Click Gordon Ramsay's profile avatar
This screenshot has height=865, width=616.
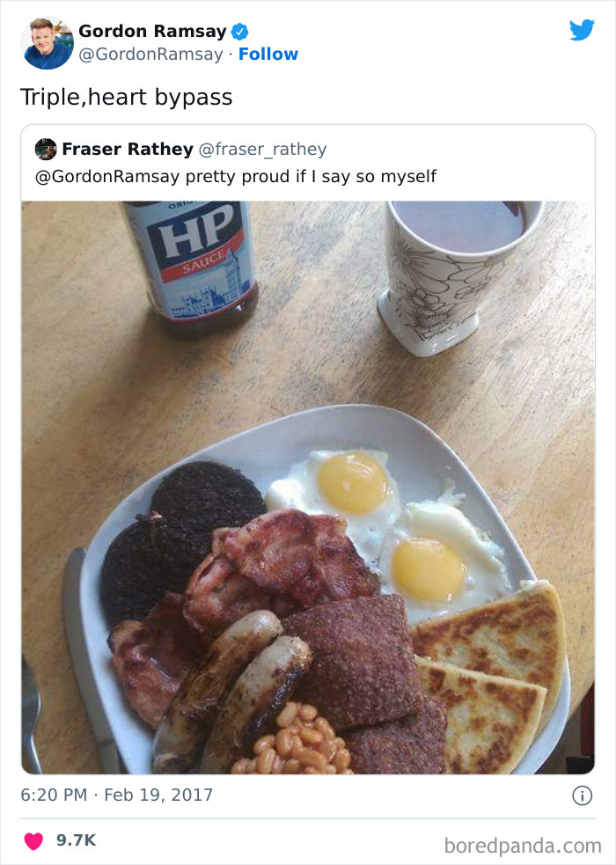[x=48, y=41]
